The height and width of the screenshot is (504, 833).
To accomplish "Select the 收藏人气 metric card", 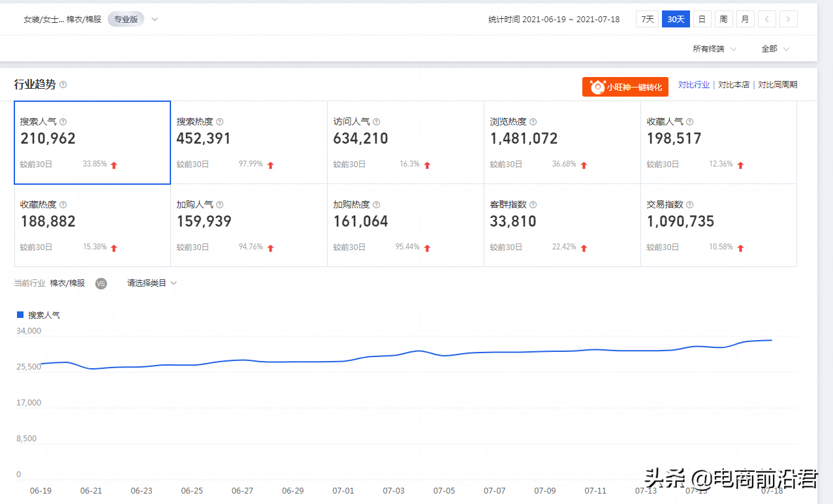I will click(x=718, y=142).
